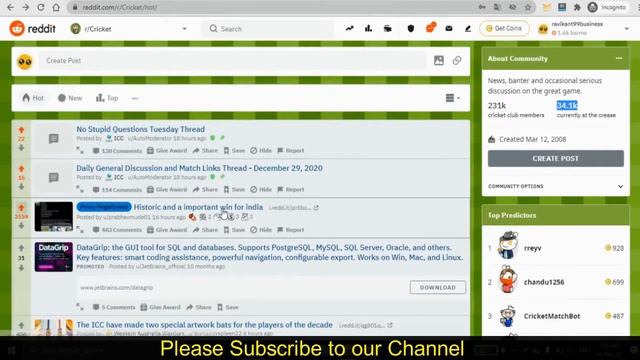This screenshot has width=640, height=360.
Task: Upvote the Daily General Discussion thread
Action: (21, 169)
